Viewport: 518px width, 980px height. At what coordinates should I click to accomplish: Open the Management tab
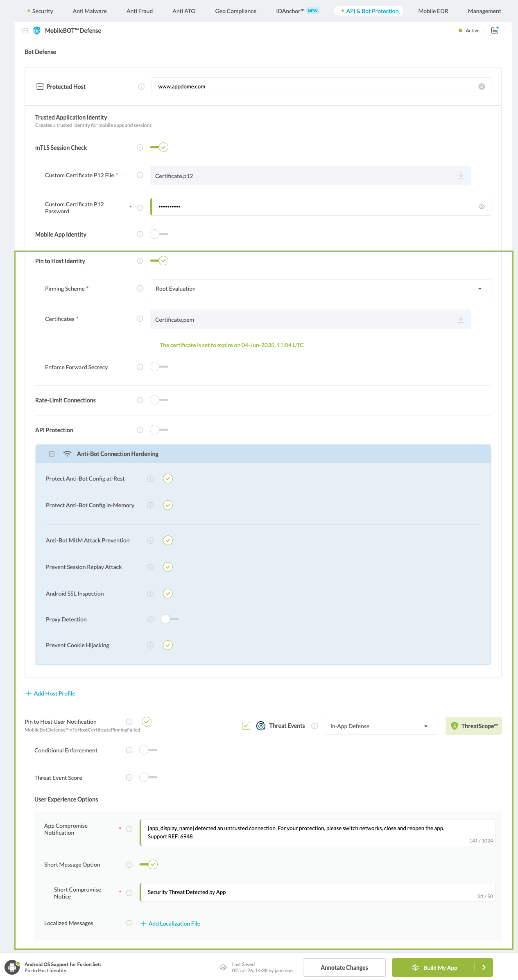(484, 11)
